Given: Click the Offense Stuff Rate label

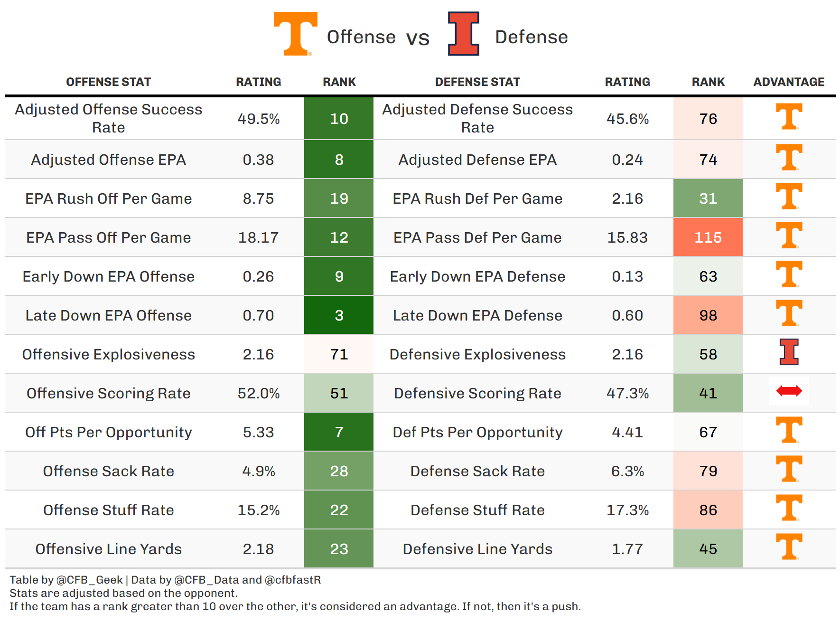Looking at the screenshot, I should click(x=108, y=510).
